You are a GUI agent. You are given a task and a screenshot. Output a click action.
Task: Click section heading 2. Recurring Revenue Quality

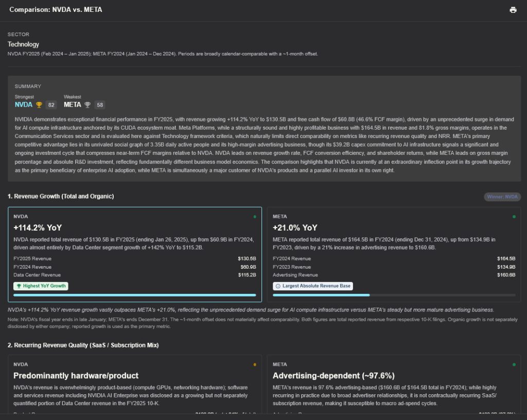[83, 345]
